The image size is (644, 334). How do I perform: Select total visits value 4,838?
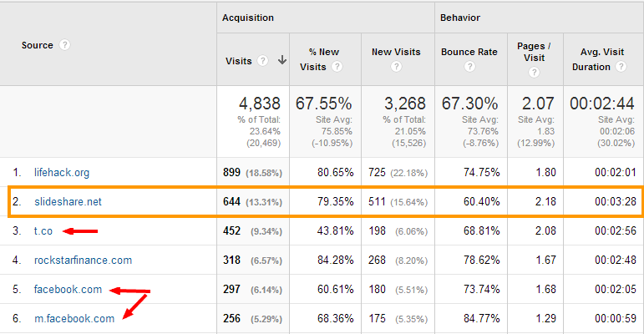coord(260,103)
